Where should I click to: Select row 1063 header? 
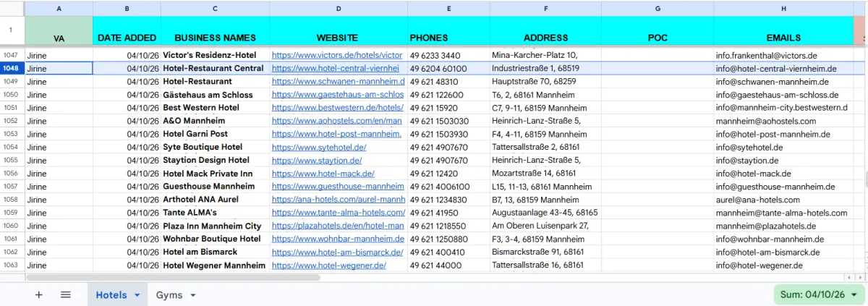tap(12, 265)
